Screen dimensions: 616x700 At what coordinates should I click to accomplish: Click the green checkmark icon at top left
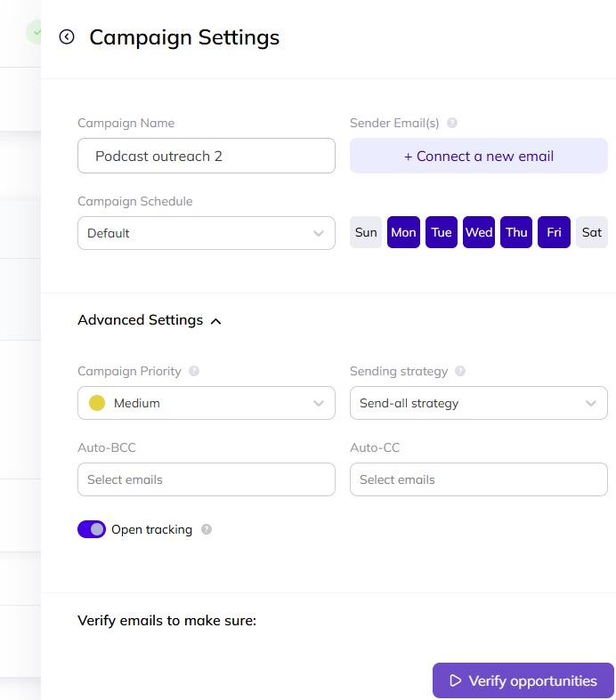pos(36,32)
